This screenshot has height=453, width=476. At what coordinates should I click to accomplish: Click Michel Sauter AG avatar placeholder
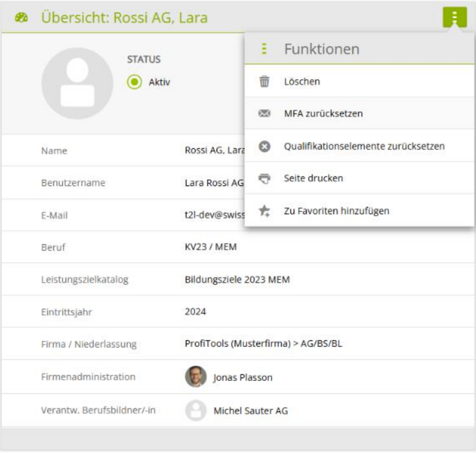196,410
